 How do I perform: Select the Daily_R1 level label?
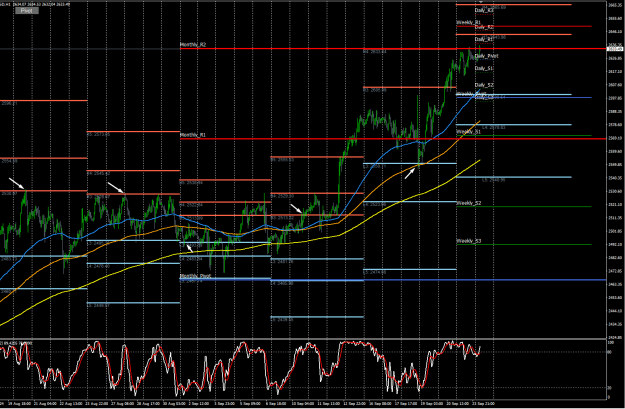click(484, 39)
